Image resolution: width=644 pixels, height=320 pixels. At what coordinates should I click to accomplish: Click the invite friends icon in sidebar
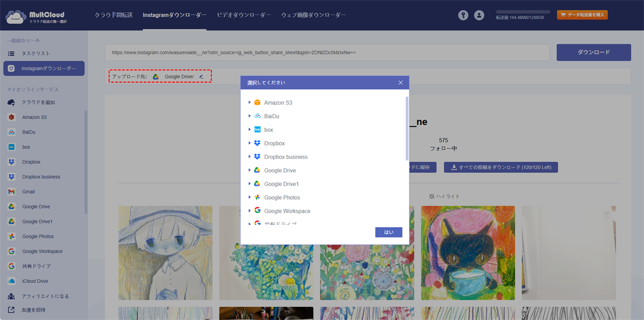(x=11, y=310)
